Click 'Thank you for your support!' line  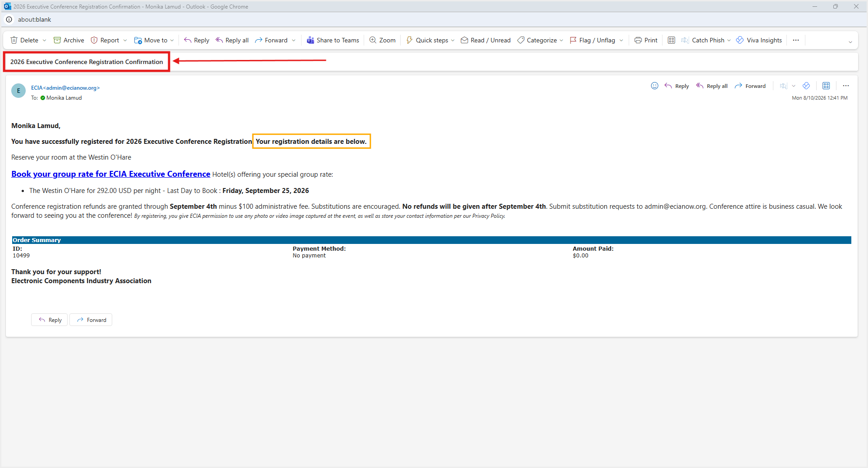point(56,272)
